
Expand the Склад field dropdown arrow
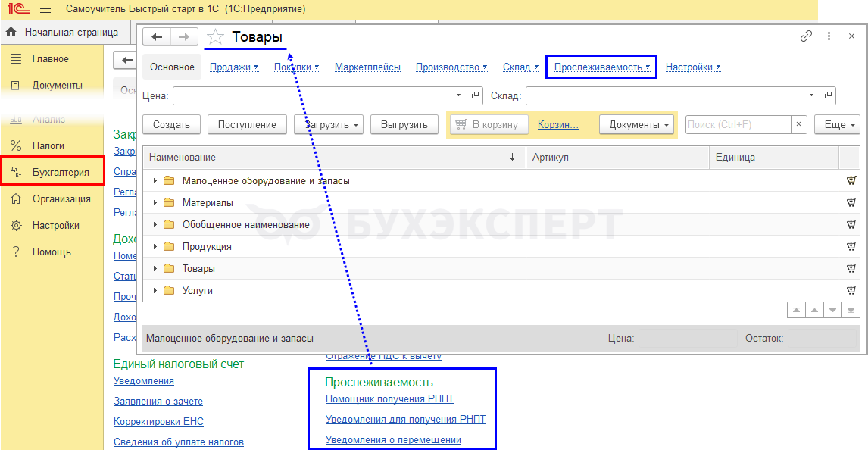(811, 95)
